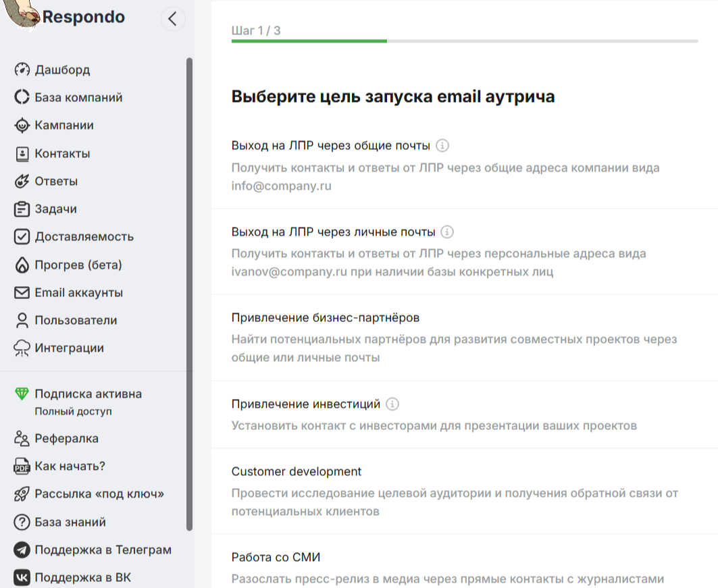Click the Telegram support icon
718x588 pixels.
(22, 550)
